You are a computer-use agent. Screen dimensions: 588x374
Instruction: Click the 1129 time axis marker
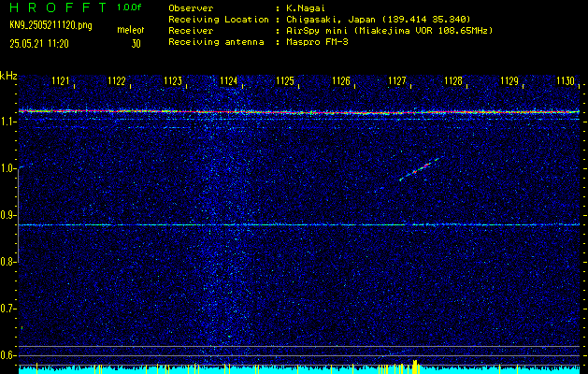(x=509, y=80)
